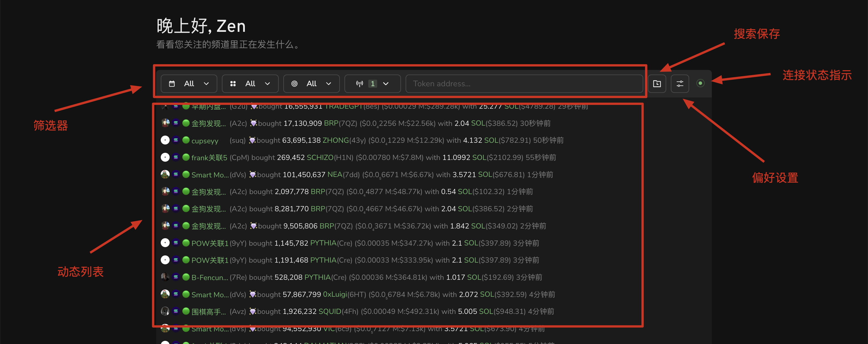Click cupseyy wallet name link

(205, 141)
